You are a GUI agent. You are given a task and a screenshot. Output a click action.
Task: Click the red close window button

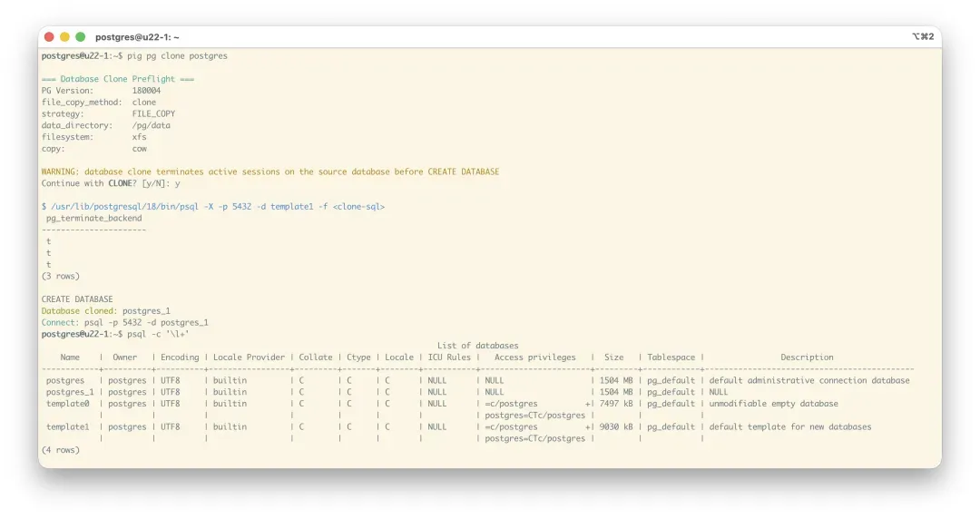coord(49,37)
